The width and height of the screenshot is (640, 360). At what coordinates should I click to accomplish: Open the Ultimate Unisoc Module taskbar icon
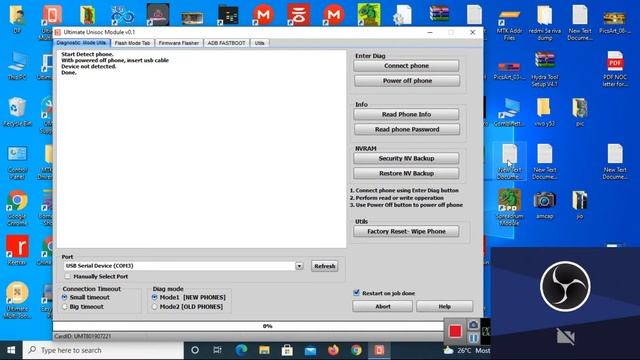(x=379, y=350)
